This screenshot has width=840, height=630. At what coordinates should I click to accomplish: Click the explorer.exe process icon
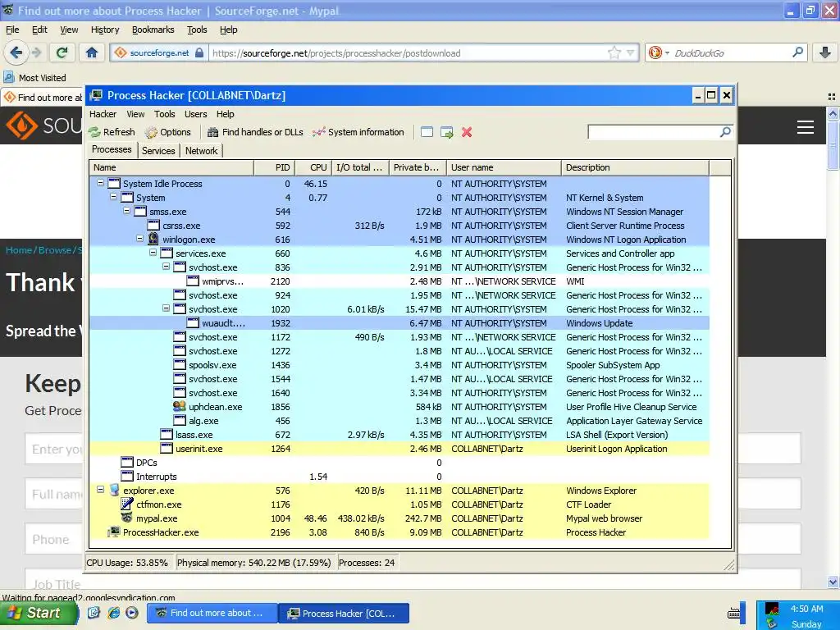[114, 491]
